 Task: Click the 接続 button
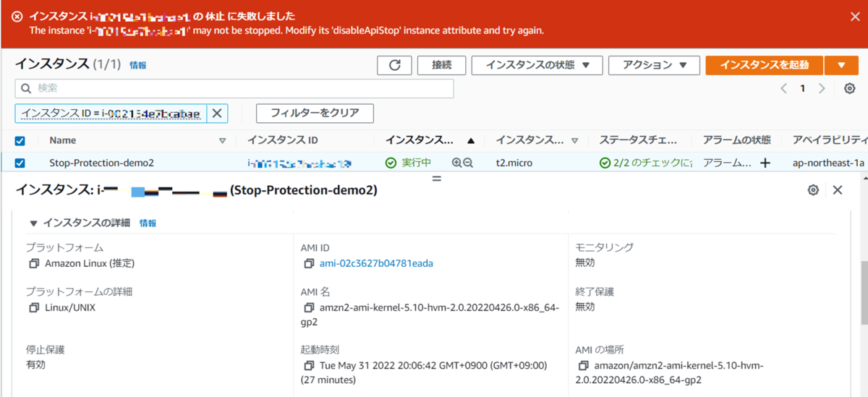point(442,65)
